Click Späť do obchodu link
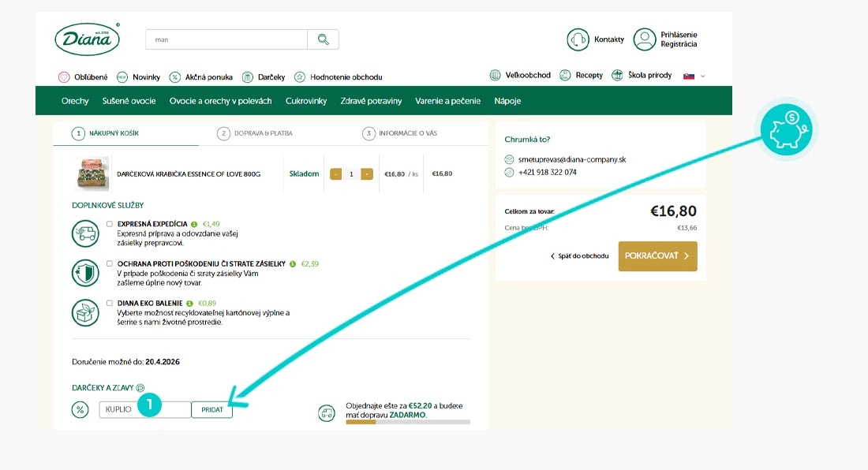This screenshot has width=868, height=470. (580, 256)
